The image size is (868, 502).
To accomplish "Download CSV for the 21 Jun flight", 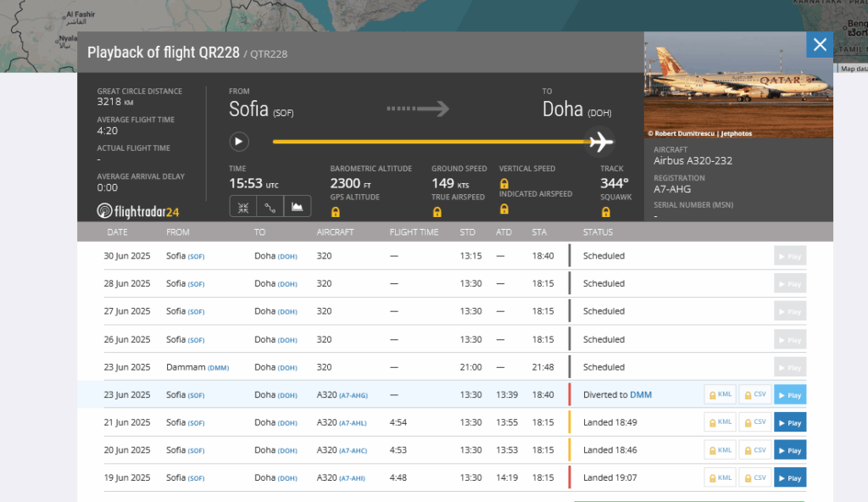I will coord(755,423).
